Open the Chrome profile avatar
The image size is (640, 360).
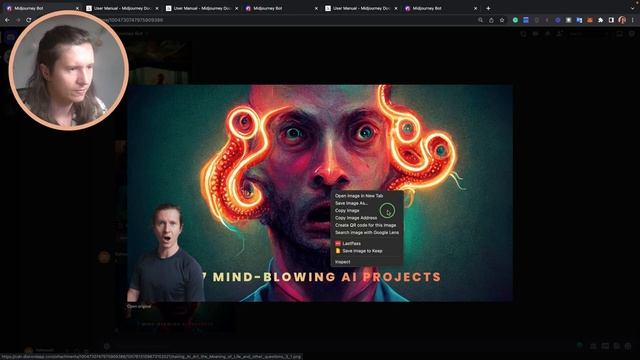click(622, 20)
